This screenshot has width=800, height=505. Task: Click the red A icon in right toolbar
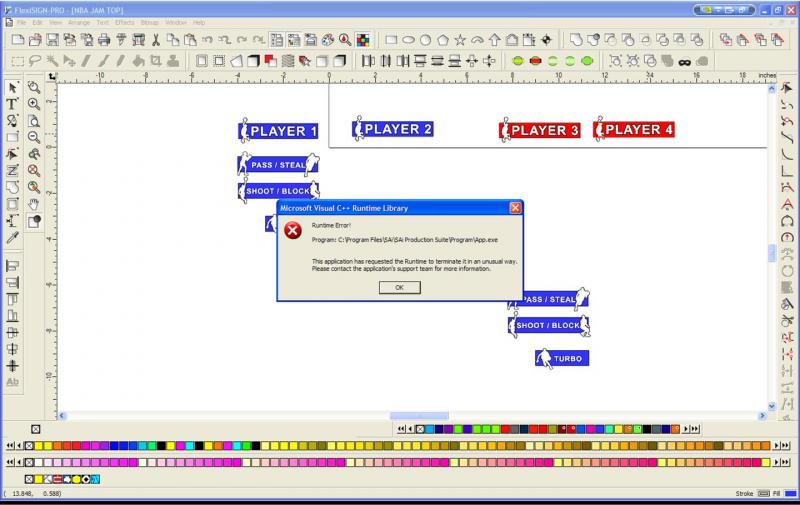point(787,205)
